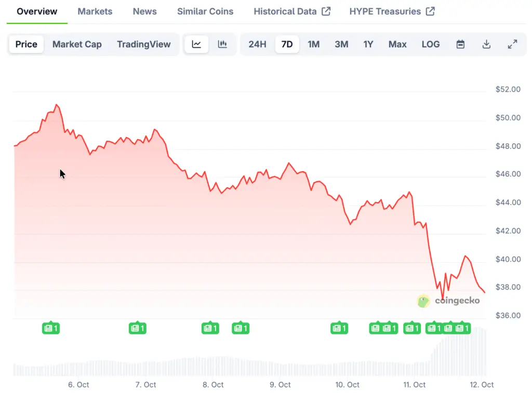The image size is (532, 393).
Task: Click the news marker near 10 Oct
Action: pos(339,328)
